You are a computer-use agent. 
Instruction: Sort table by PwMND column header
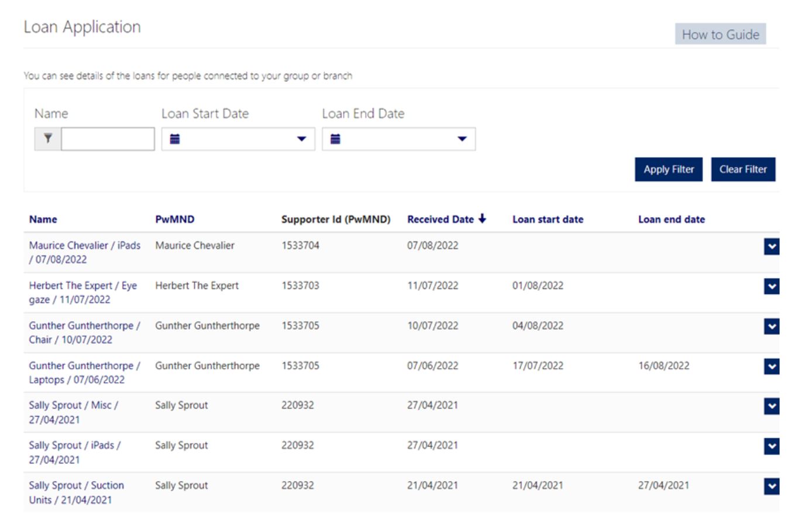click(x=175, y=219)
